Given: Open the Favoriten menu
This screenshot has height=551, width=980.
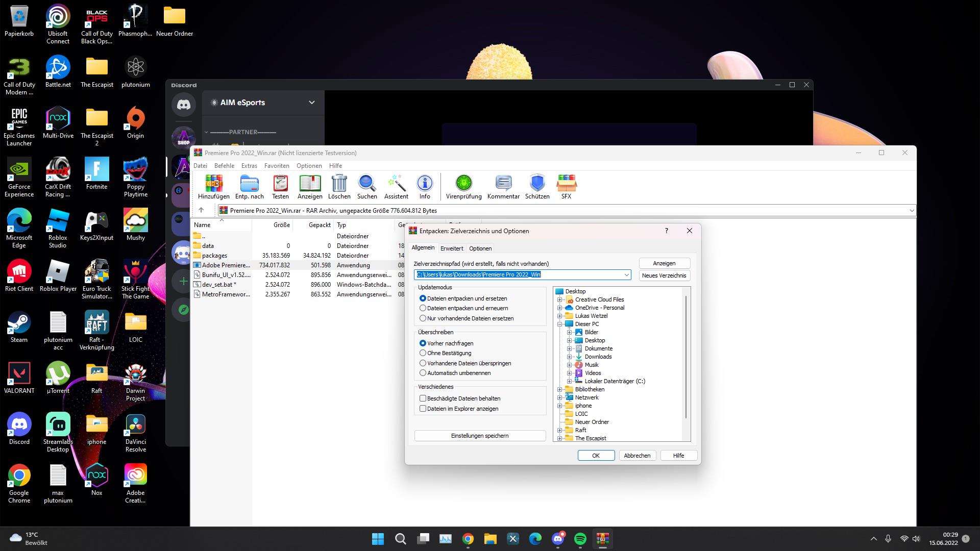Looking at the screenshot, I should click(277, 166).
